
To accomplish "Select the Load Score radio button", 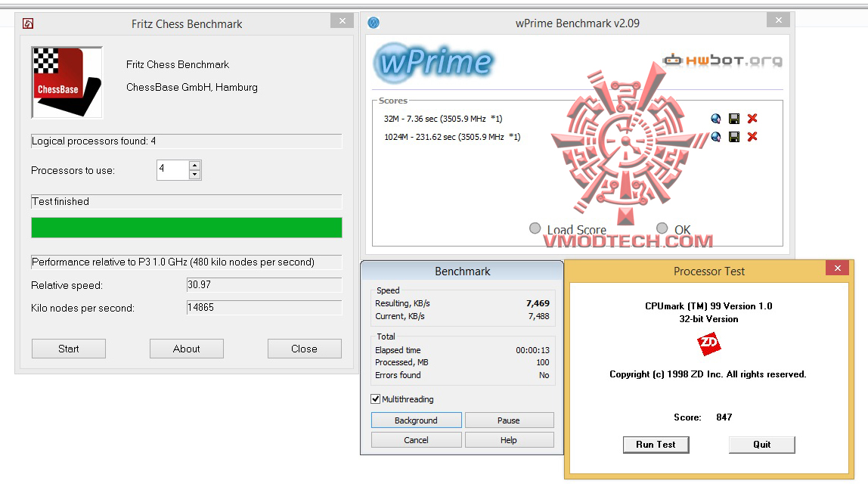I will pos(535,228).
